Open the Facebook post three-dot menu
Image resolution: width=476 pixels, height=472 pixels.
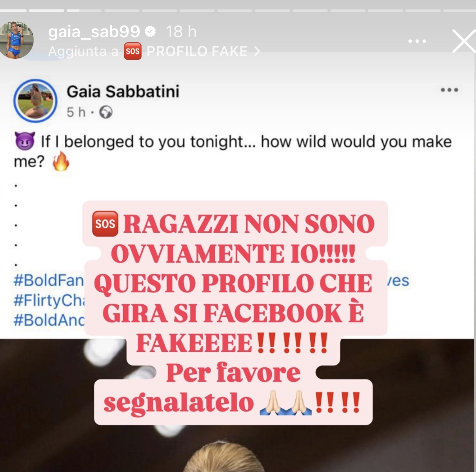point(449,90)
